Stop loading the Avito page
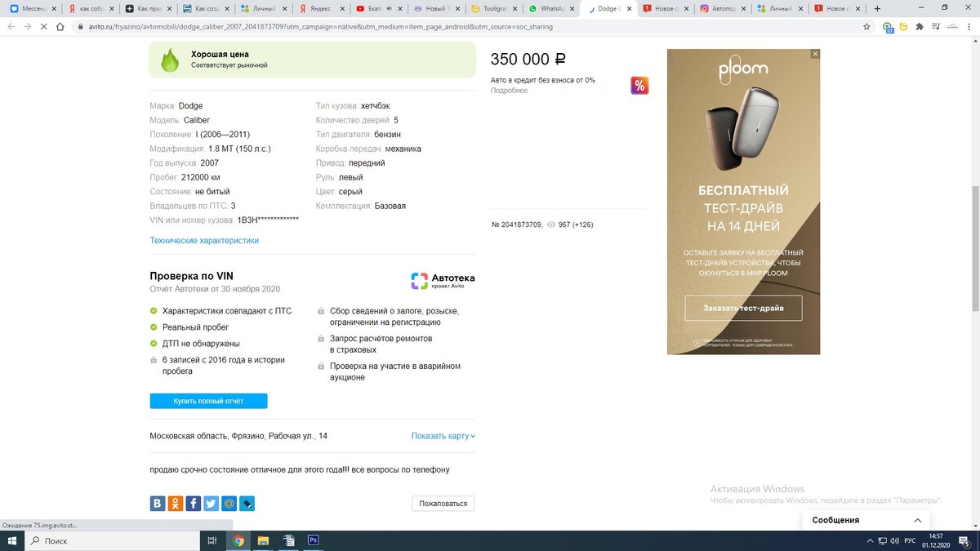This screenshot has width=980, height=551. click(43, 26)
